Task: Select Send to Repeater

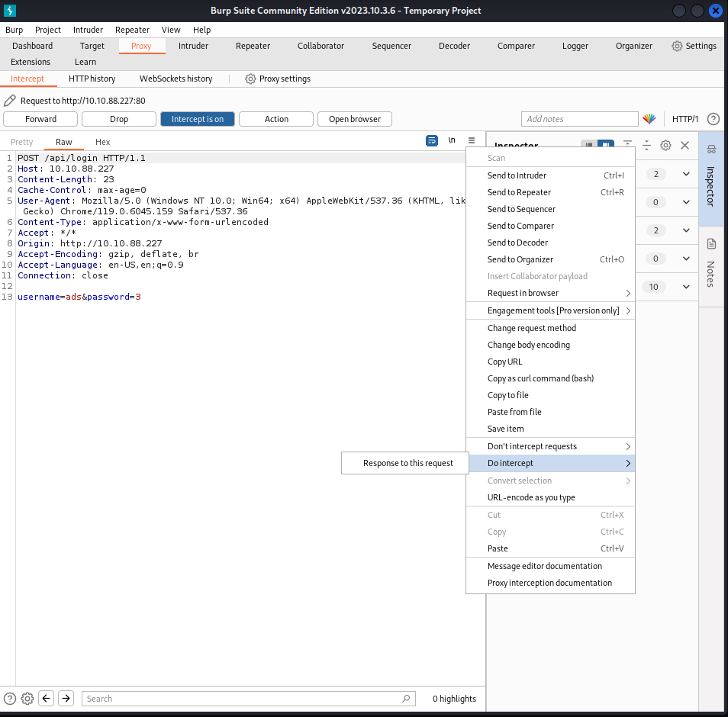Action: [x=550, y=192]
